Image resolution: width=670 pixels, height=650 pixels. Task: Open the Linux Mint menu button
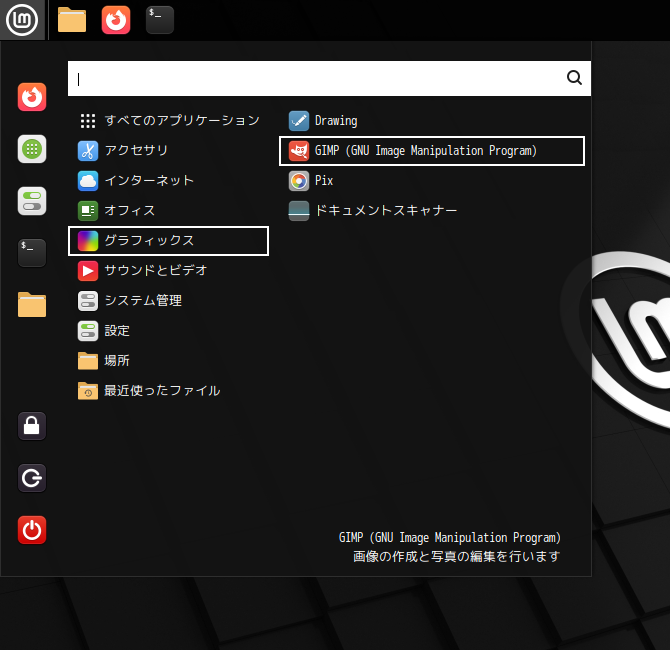[22, 20]
